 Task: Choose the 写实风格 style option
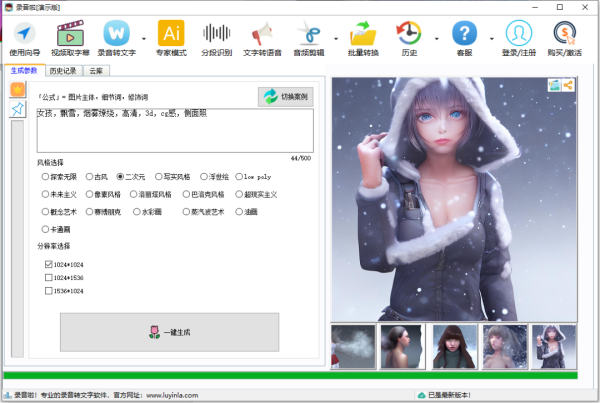[x=160, y=175]
